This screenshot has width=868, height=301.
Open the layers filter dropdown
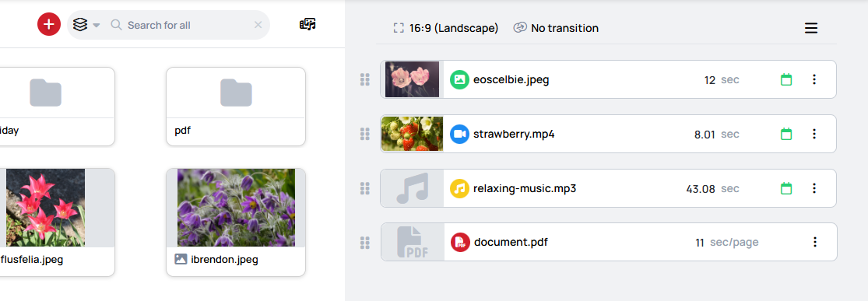pyautogui.click(x=86, y=25)
